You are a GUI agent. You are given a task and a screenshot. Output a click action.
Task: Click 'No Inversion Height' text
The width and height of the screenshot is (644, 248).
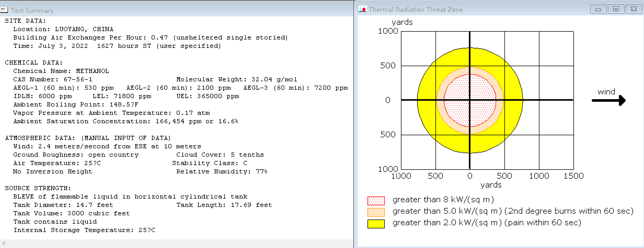[53, 171]
